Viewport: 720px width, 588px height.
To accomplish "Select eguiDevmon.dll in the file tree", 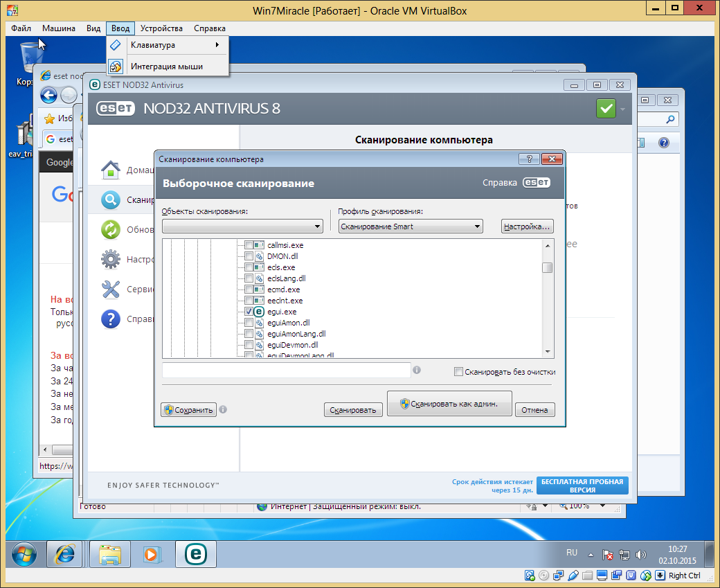I will pyautogui.click(x=292, y=344).
